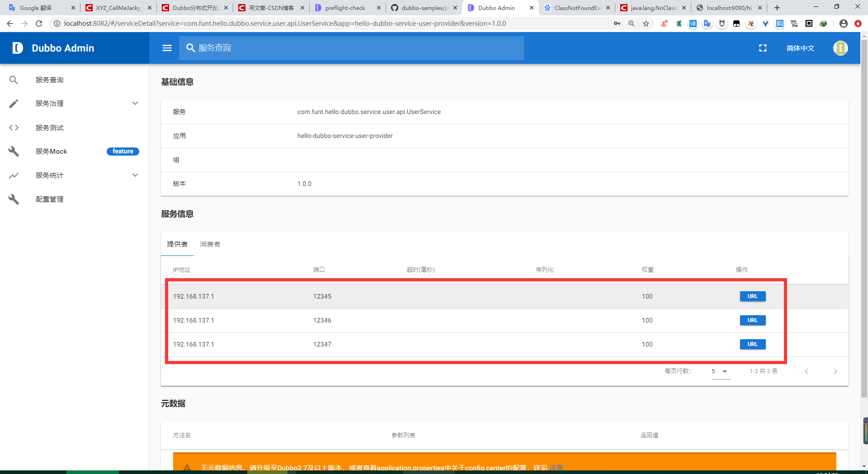Screen dimensions: 868x474
Task: Click the zoom magnifier icon in the address bar
Action: pos(632,24)
